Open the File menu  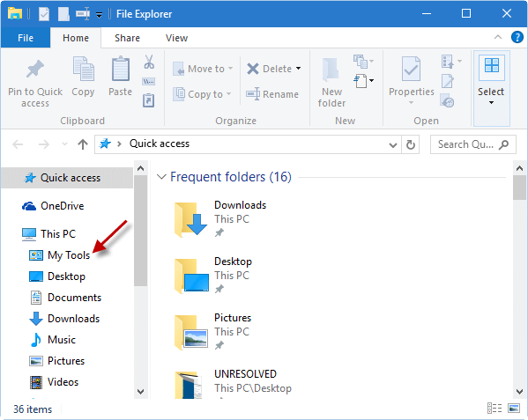(x=26, y=38)
